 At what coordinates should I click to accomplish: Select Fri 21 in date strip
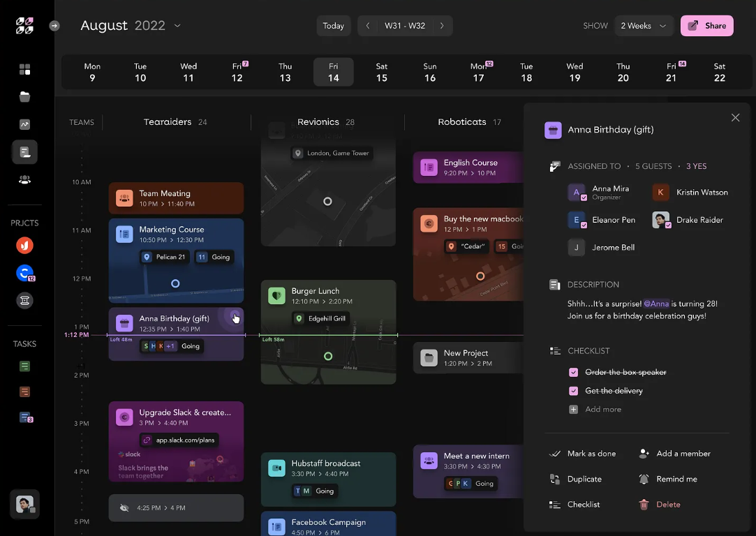(671, 73)
